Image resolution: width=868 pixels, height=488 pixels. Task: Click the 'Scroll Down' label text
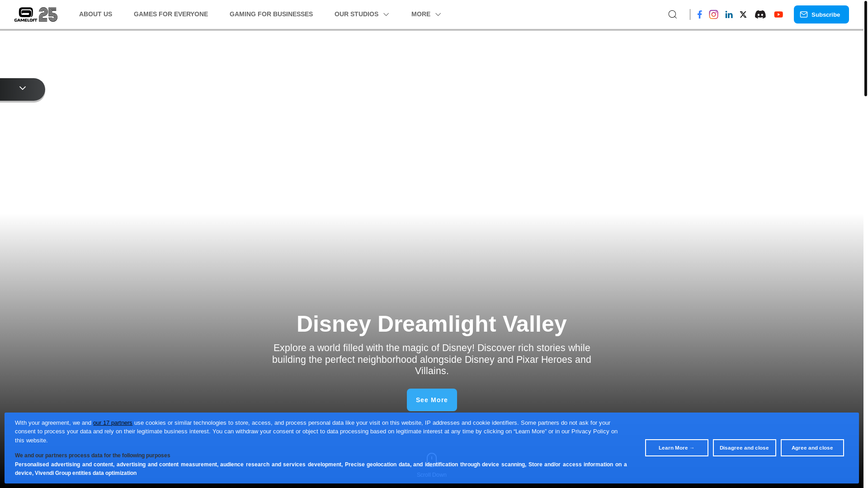(432, 475)
